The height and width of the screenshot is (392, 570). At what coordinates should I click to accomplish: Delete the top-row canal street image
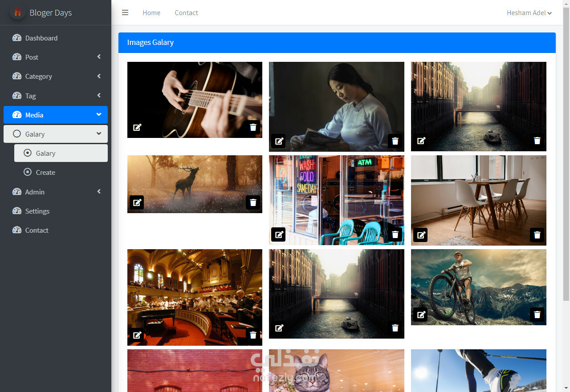[x=537, y=141]
